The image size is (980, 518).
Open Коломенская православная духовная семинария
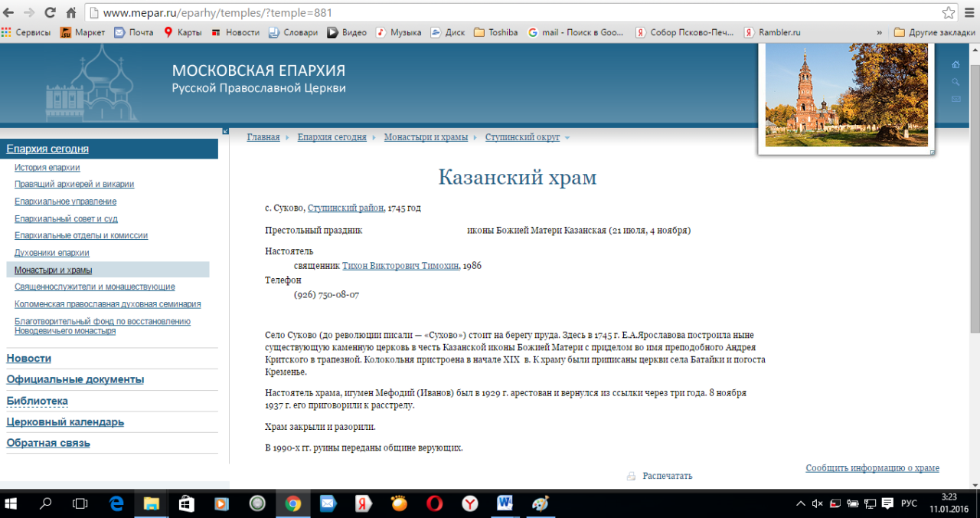pyautogui.click(x=108, y=303)
